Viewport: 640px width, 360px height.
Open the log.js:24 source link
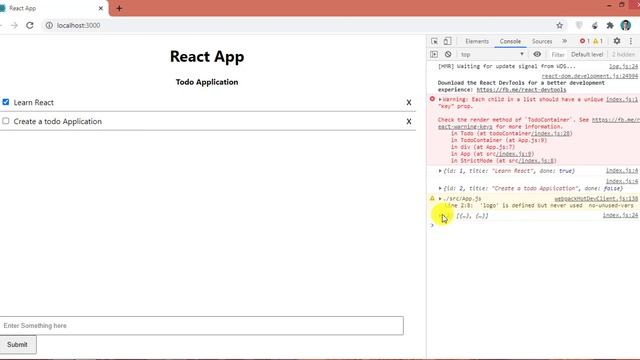(x=623, y=66)
